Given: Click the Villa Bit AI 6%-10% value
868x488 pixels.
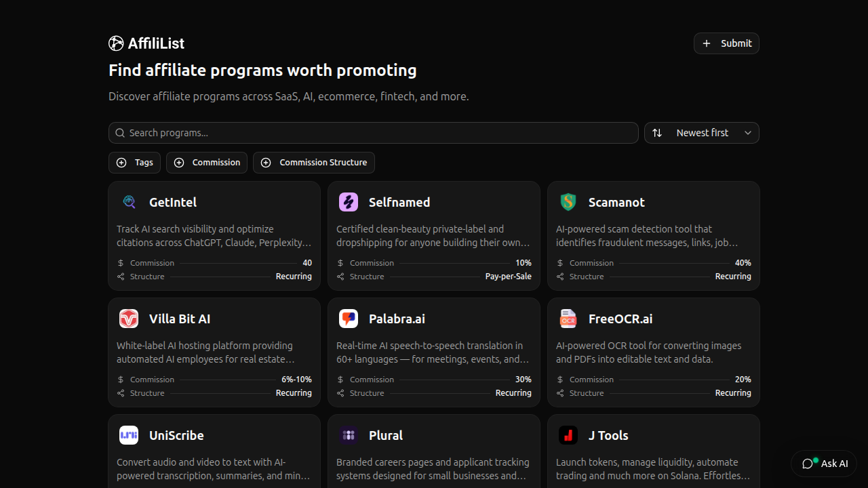Looking at the screenshot, I should coord(296,380).
